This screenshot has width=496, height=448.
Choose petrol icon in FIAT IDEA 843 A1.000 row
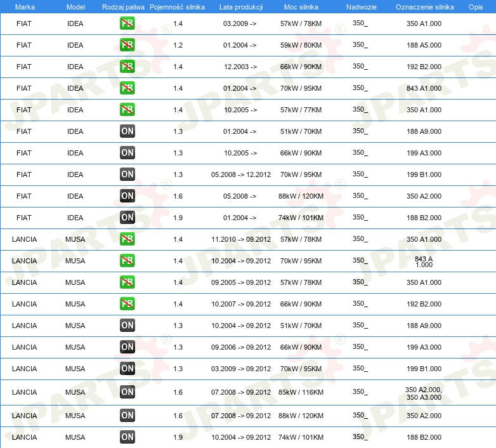point(127,88)
